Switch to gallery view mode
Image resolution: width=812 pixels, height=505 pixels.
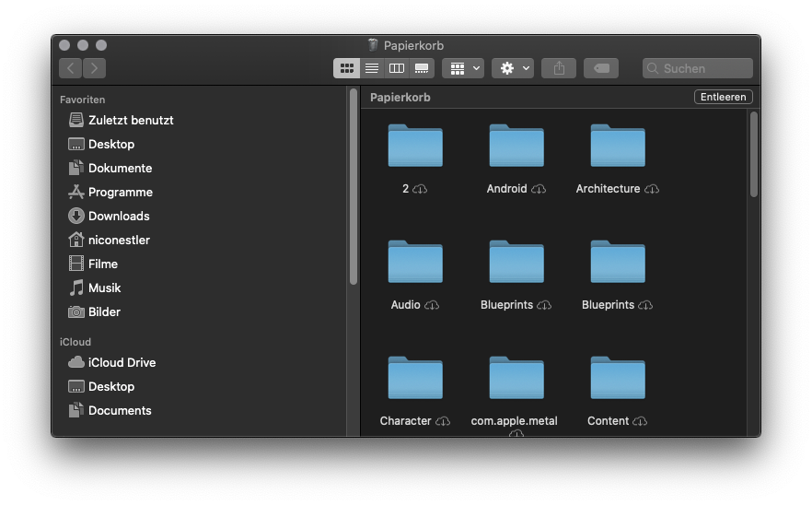[x=422, y=68]
